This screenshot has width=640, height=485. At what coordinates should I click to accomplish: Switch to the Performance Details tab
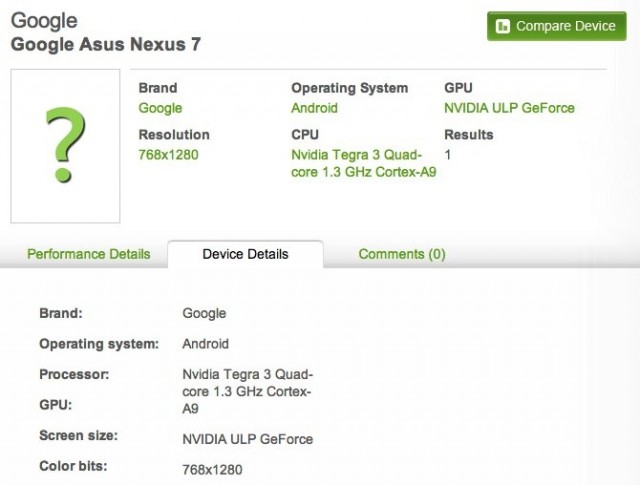coord(89,254)
